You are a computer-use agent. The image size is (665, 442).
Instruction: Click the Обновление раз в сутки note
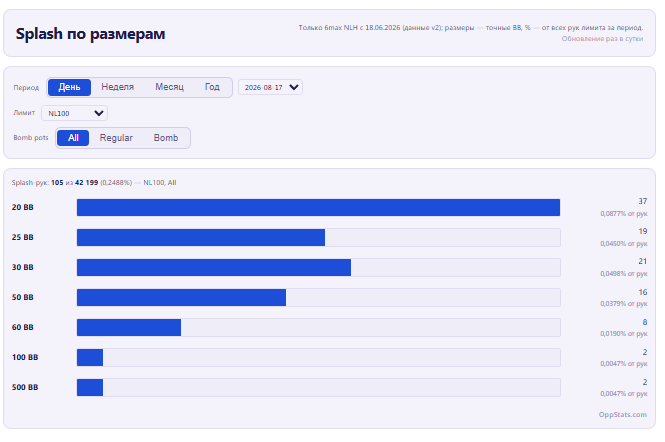pyautogui.click(x=602, y=39)
